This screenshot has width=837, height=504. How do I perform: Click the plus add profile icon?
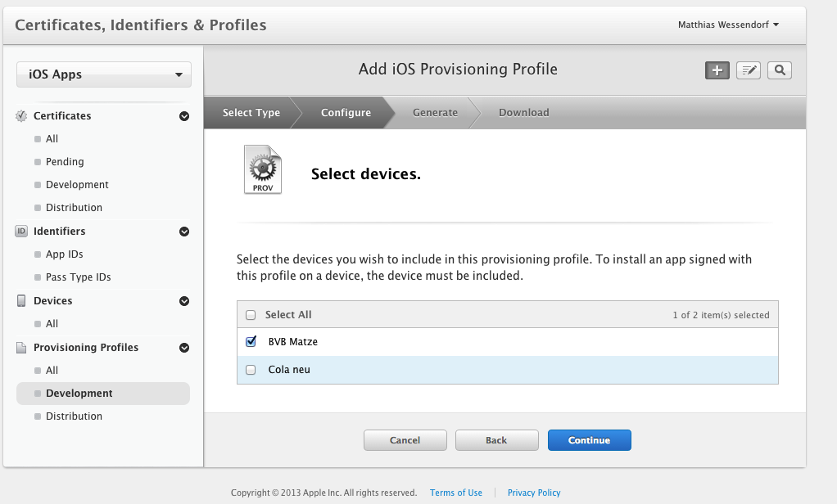click(x=717, y=70)
